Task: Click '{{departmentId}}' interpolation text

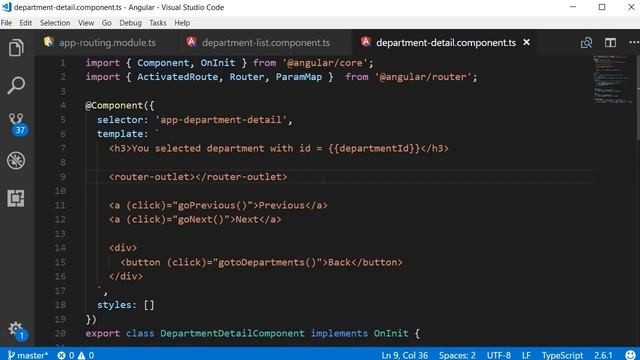Action: (374, 148)
